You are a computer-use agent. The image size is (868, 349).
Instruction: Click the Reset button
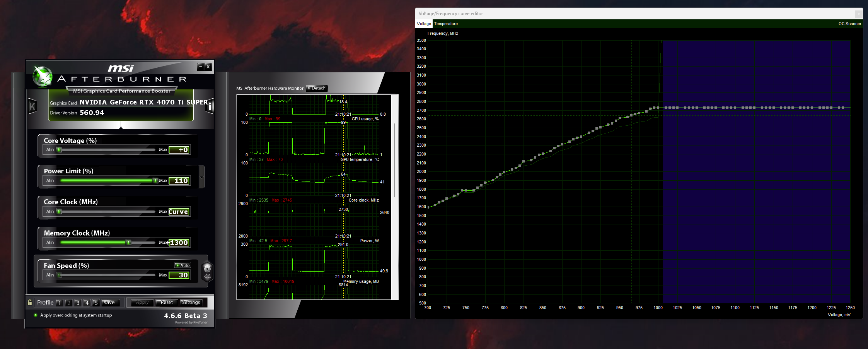[x=167, y=303]
